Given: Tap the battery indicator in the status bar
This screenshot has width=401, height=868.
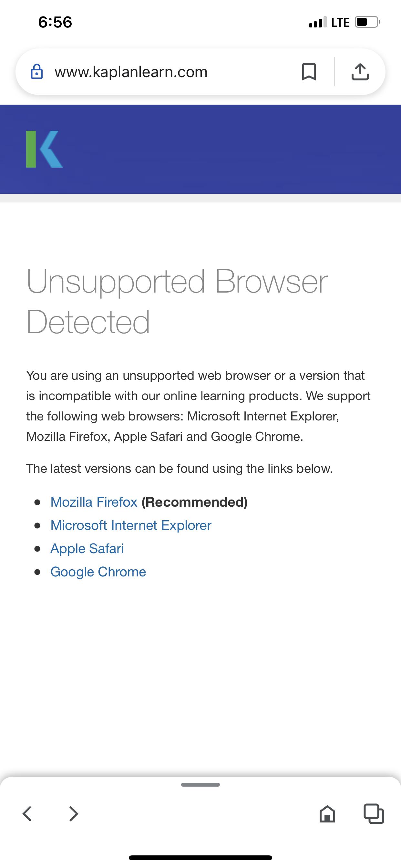Looking at the screenshot, I should pyautogui.click(x=367, y=22).
